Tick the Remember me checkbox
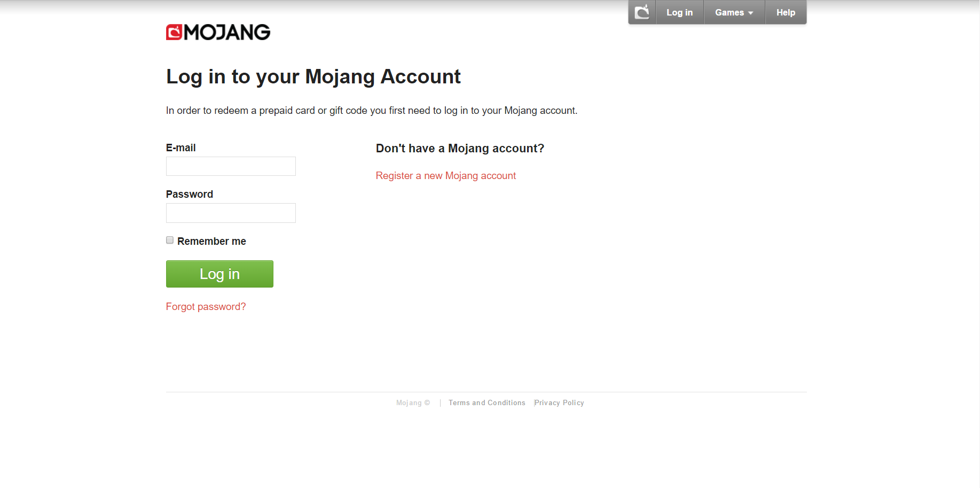 (x=170, y=241)
